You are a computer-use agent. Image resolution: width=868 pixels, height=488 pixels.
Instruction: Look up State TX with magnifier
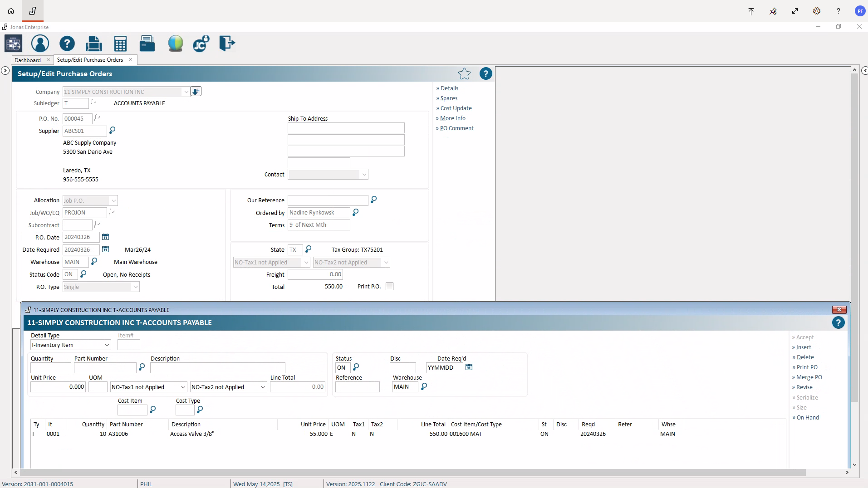(309, 249)
